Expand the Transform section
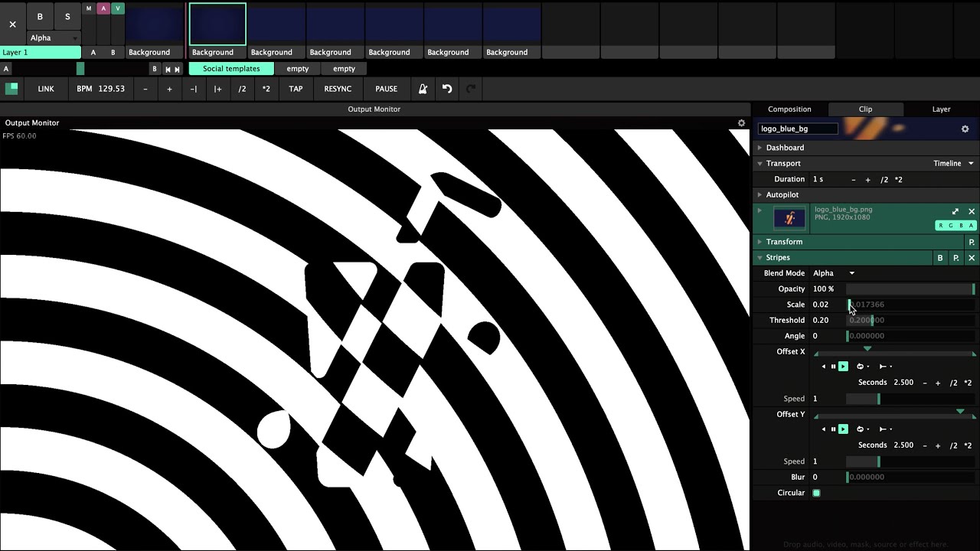The height and width of the screenshot is (551, 980). (760, 242)
